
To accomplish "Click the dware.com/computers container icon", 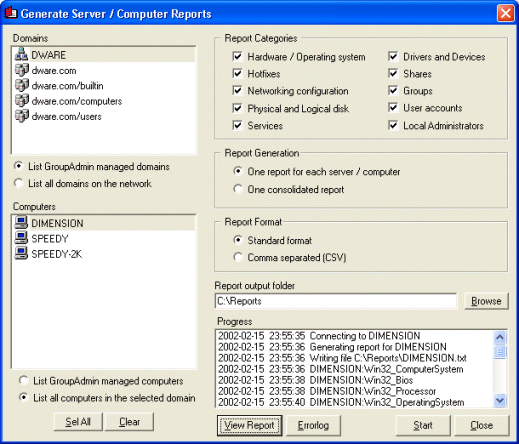I will pos(22,101).
